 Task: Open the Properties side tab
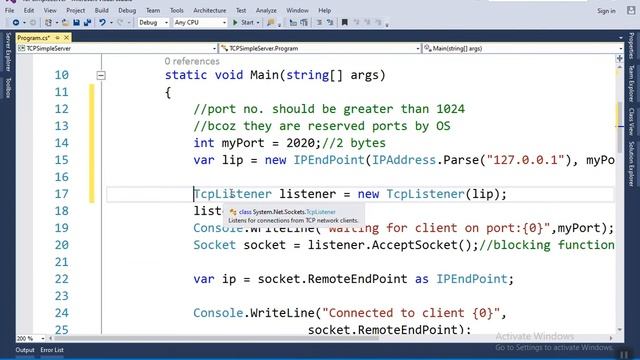coord(631,46)
